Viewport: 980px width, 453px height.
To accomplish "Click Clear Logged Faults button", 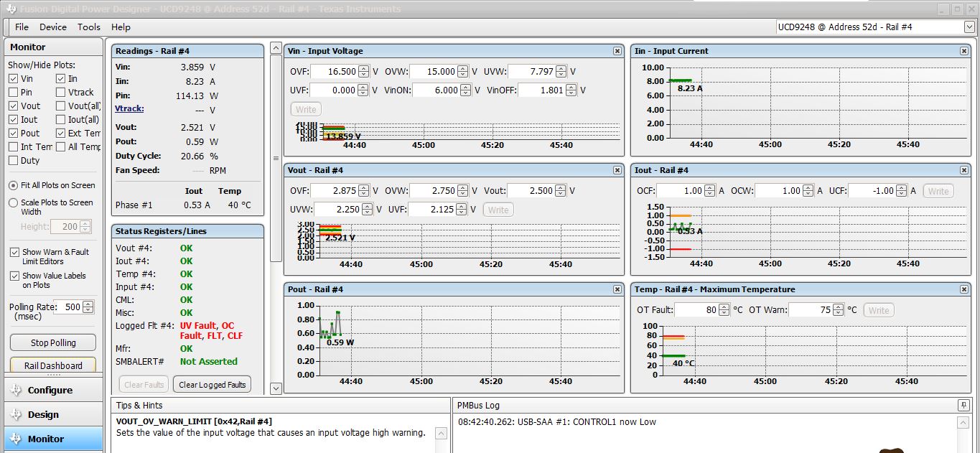I will [213, 385].
